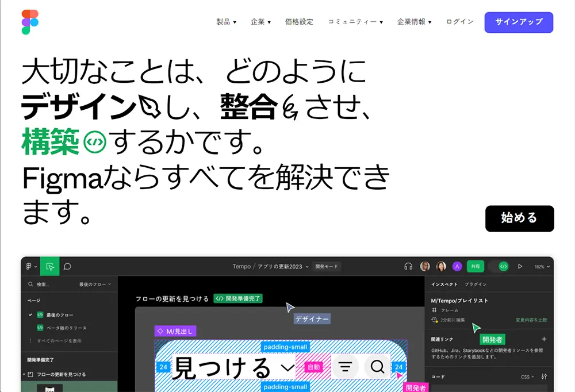Click the pen tool icon in headline
The height and width of the screenshot is (392, 575).
[x=149, y=107]
